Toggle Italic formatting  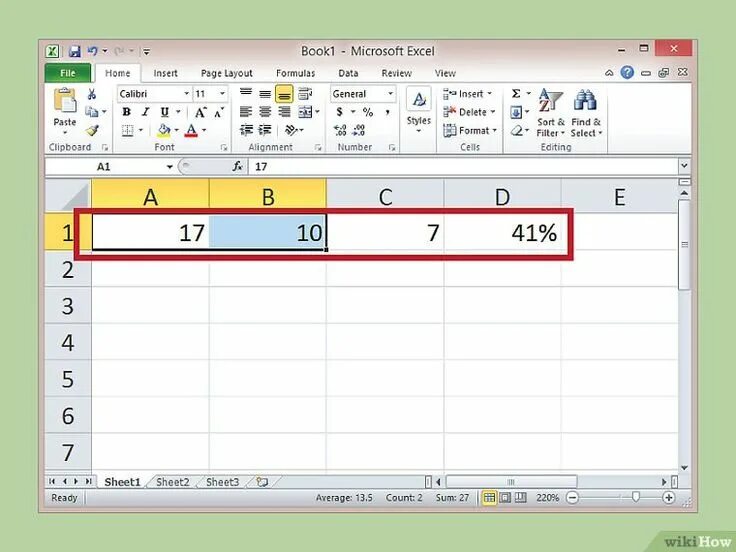(x=146, y=112)
